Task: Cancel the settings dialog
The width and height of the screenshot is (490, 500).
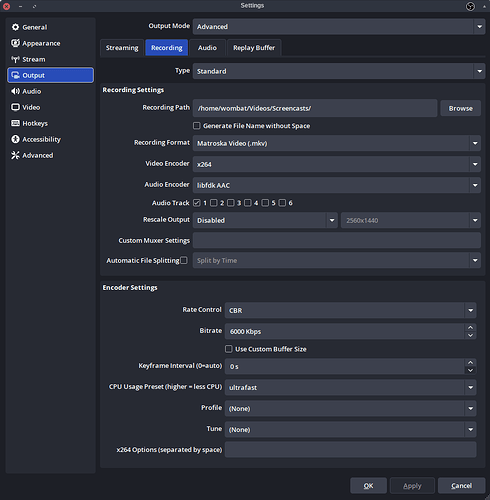Action: pos(461,486)
